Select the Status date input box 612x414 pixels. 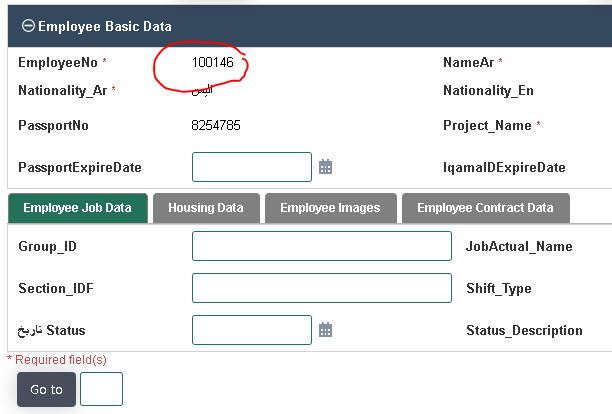click(252, 330)
